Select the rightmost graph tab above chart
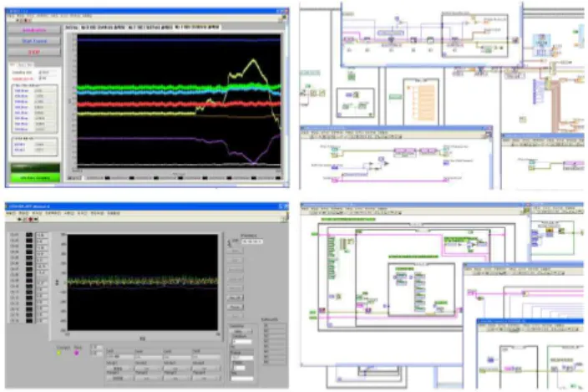The height and width of the screenshot is (392, 588). coord(197,27)
